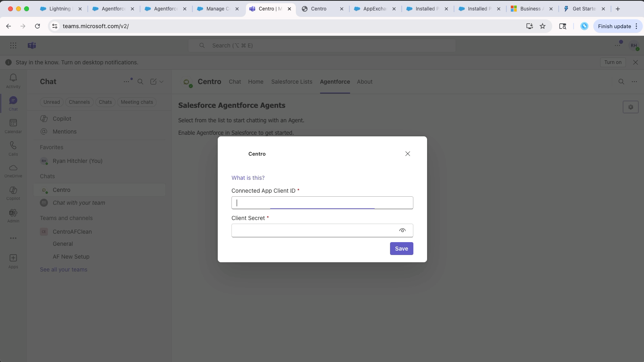
Task: Toggle the Unread chat filter
Action: click(x=52, y=102)
